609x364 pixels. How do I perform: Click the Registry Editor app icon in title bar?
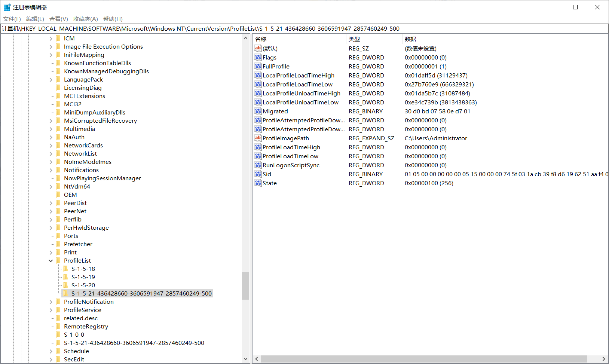(7, 7)
